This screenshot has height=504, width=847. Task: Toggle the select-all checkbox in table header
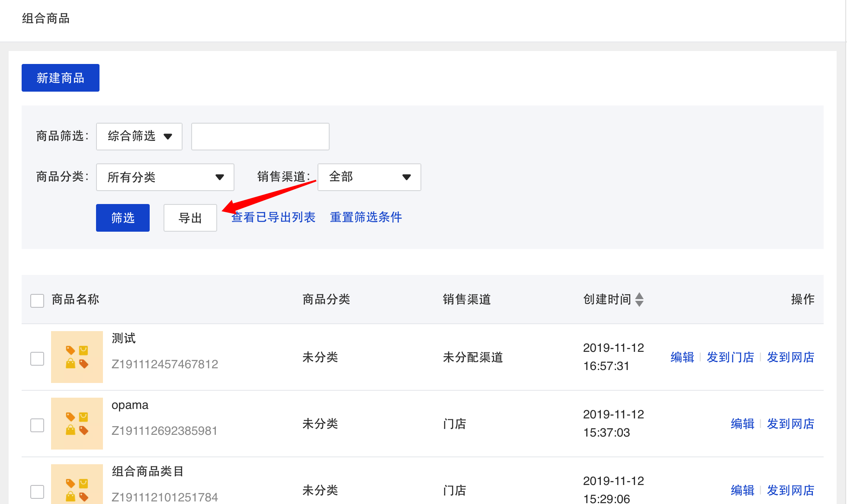(37, 300)
